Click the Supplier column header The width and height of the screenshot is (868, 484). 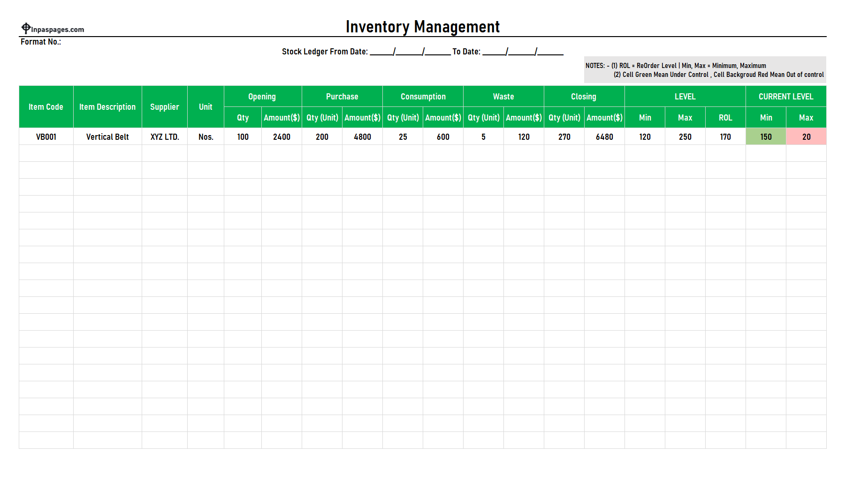165,107
